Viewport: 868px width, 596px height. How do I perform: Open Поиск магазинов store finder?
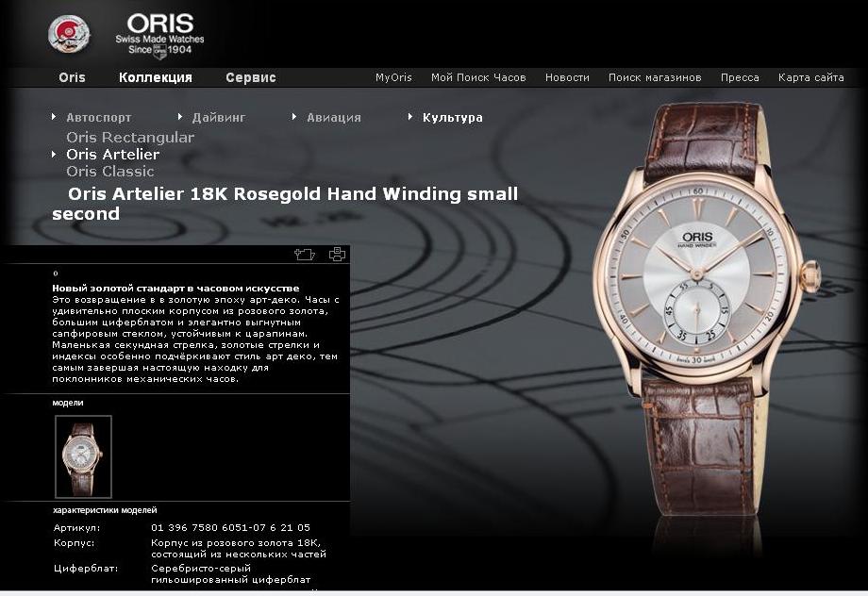pyautogui.click(x=655, y=77)
